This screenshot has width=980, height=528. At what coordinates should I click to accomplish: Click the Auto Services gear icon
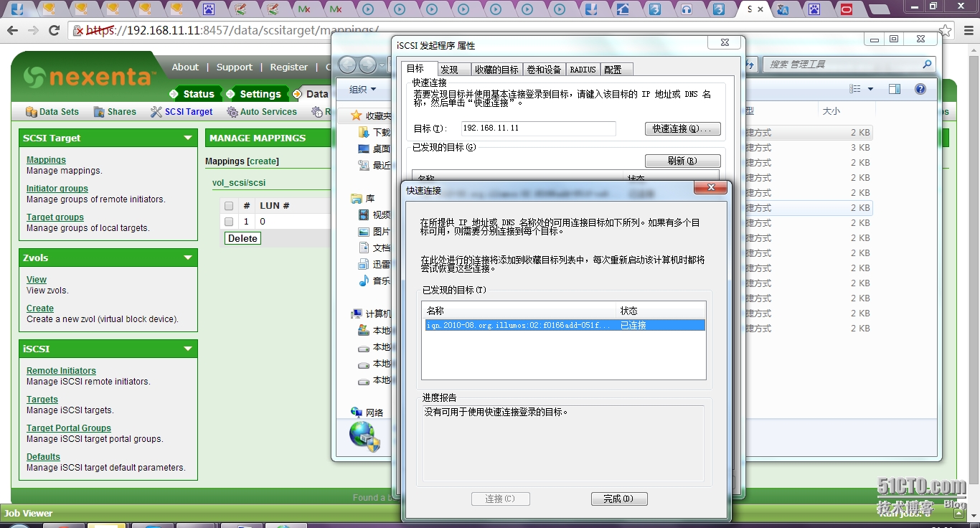pos(232,112)
